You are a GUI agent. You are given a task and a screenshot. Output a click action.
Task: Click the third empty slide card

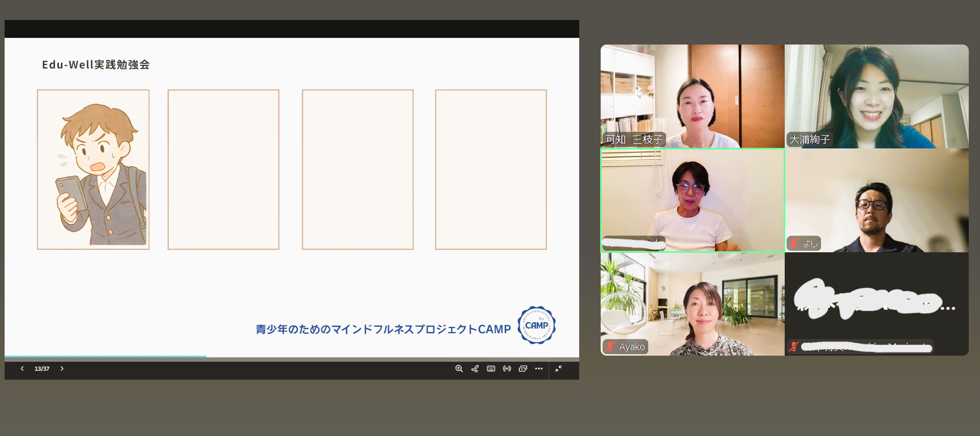358,169
